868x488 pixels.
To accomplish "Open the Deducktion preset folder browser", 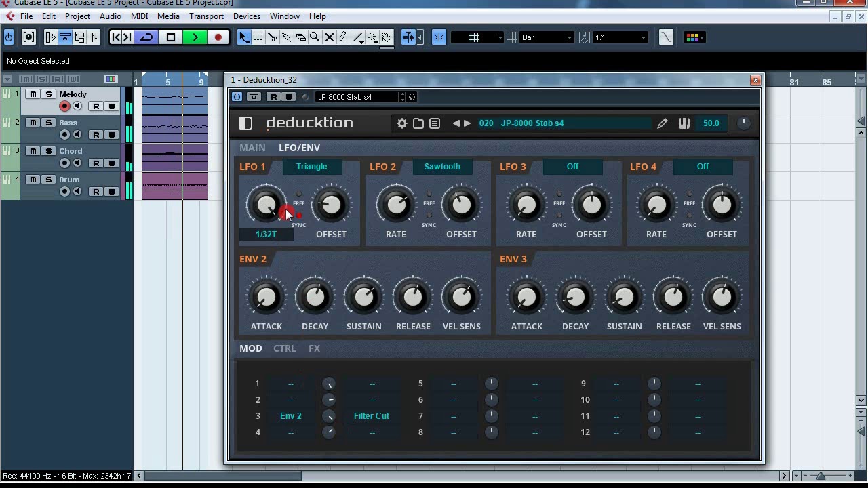I will pyautogui.click(x=418, y=123).
